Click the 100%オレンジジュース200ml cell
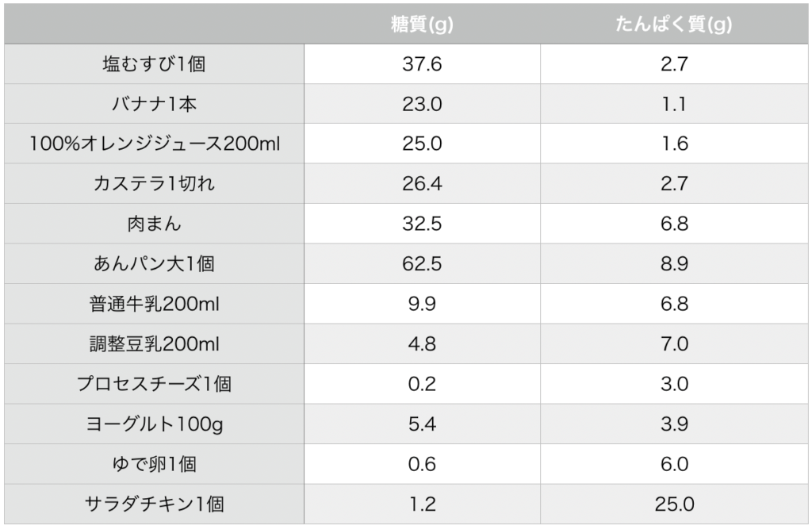The image size is (812, 529). 155,144
